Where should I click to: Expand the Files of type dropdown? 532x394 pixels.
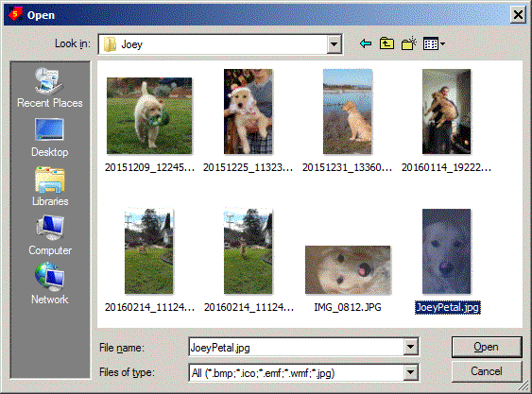[410, 372]
